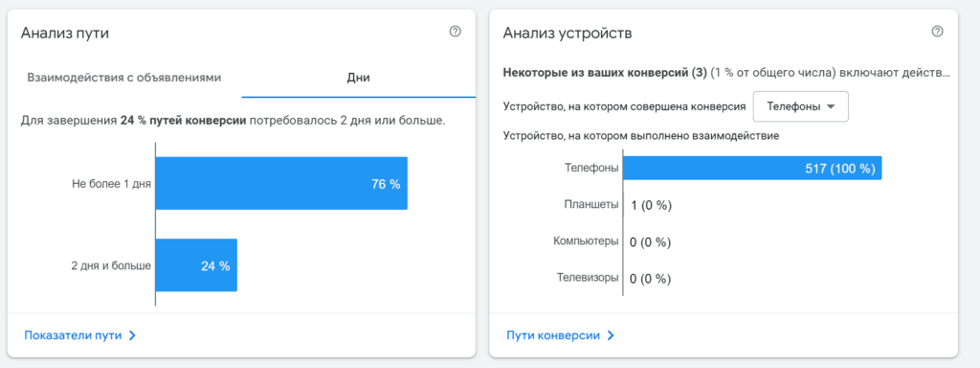Click chevron next to Показатели пути

click(x=132, y=335)
